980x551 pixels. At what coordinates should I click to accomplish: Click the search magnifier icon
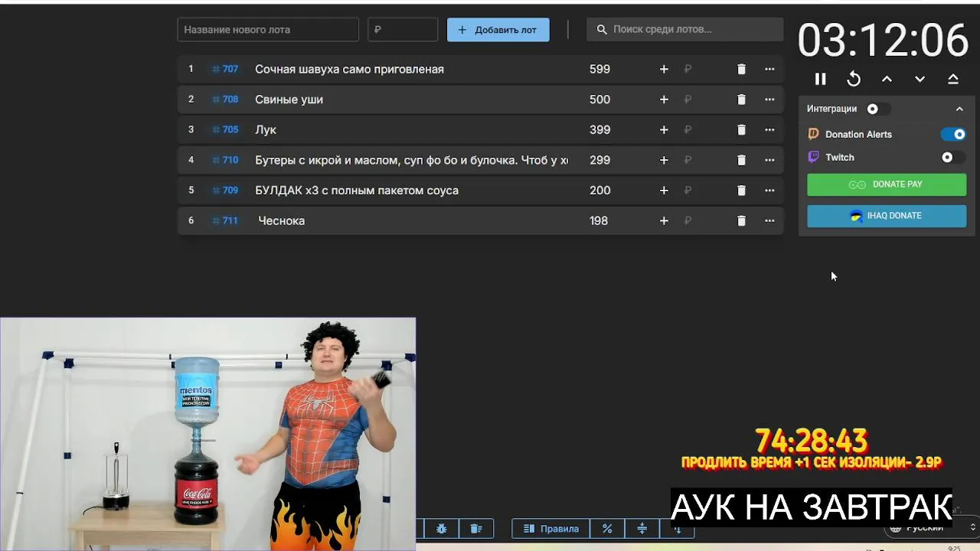tap(602, 29)
